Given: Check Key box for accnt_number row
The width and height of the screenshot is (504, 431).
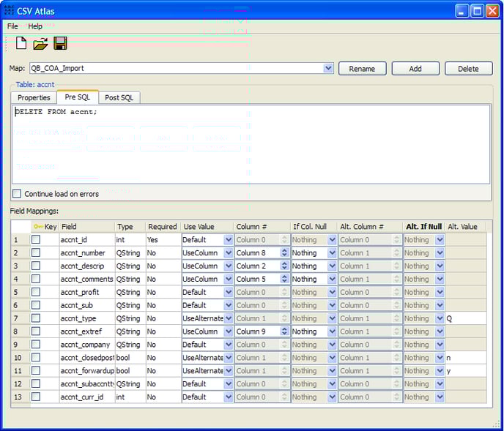Looking at the screenshot, I should [36, 252].
